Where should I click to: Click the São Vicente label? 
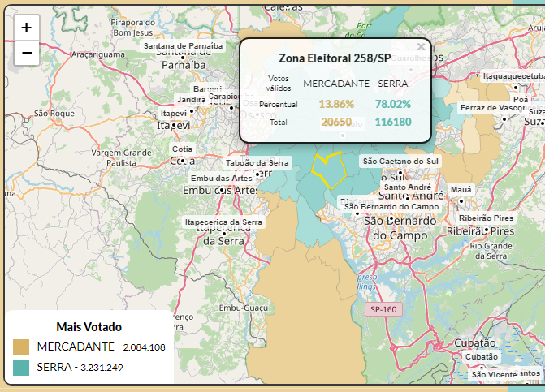(x=494, y=375)
